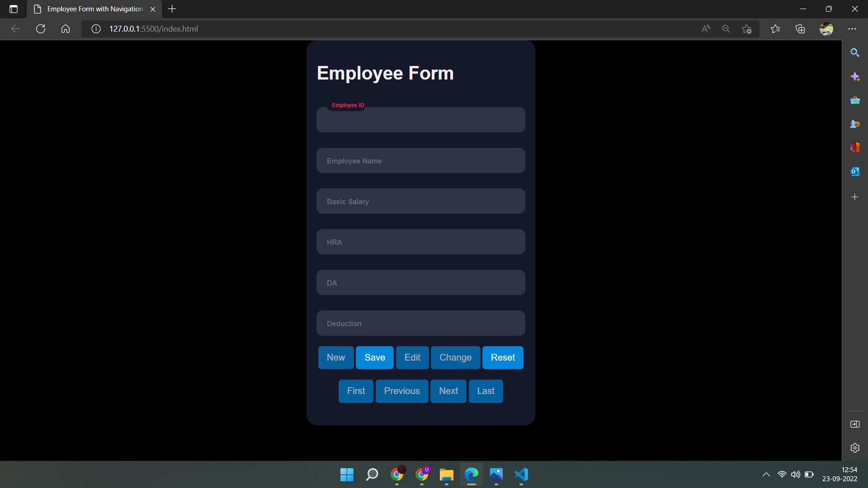Viewport: 868px width, 488px height.
Task: Select the Employee Form with Navigation tab
Action: click(x=90, y=9)
